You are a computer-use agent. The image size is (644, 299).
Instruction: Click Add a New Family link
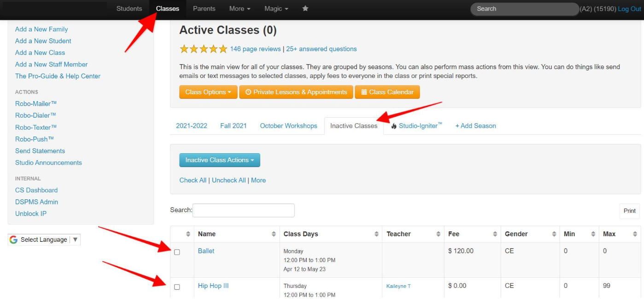[x=41, y=29]
